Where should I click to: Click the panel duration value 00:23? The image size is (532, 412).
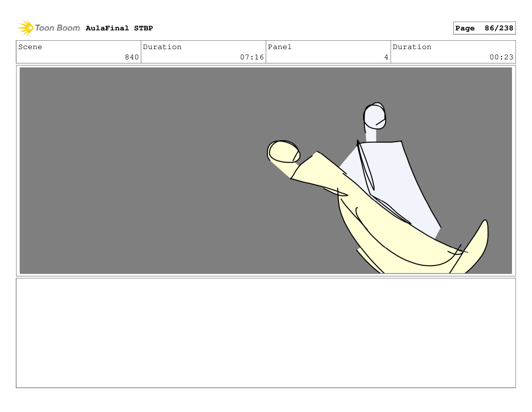501,57
